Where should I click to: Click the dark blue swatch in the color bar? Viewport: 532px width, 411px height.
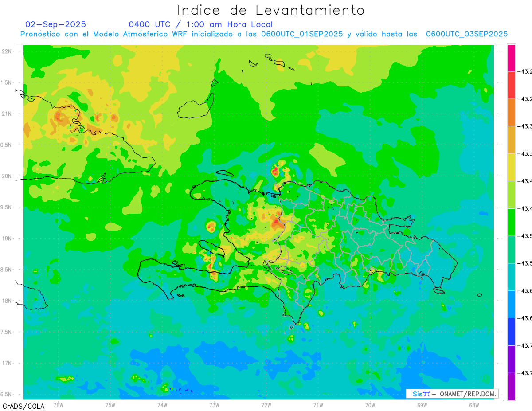point(511,332)
